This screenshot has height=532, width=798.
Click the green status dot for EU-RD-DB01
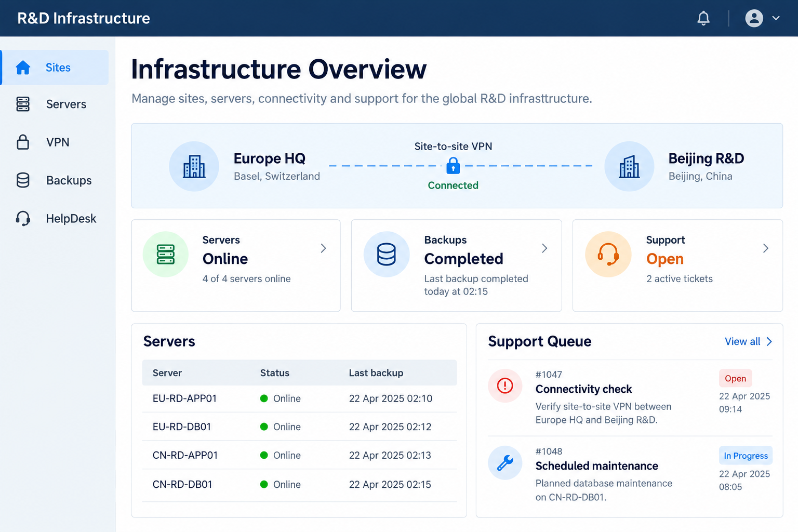tap(264, 427)
